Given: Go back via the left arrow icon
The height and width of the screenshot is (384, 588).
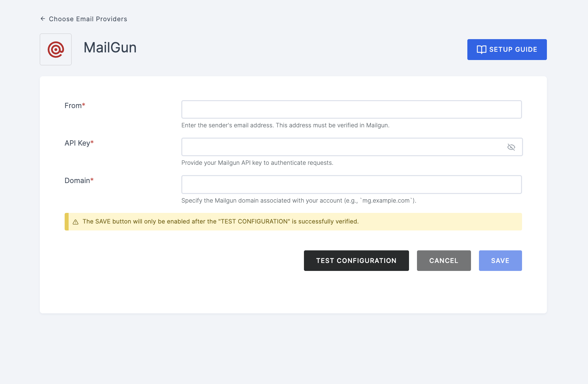Looking at the screenshot, I should (x=43, y=19).
